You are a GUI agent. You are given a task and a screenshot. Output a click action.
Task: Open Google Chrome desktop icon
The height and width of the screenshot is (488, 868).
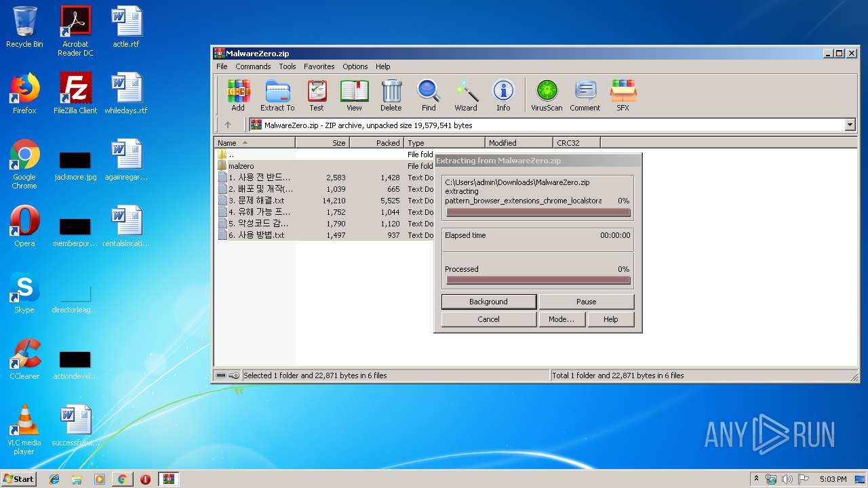[x=24, y=165]
